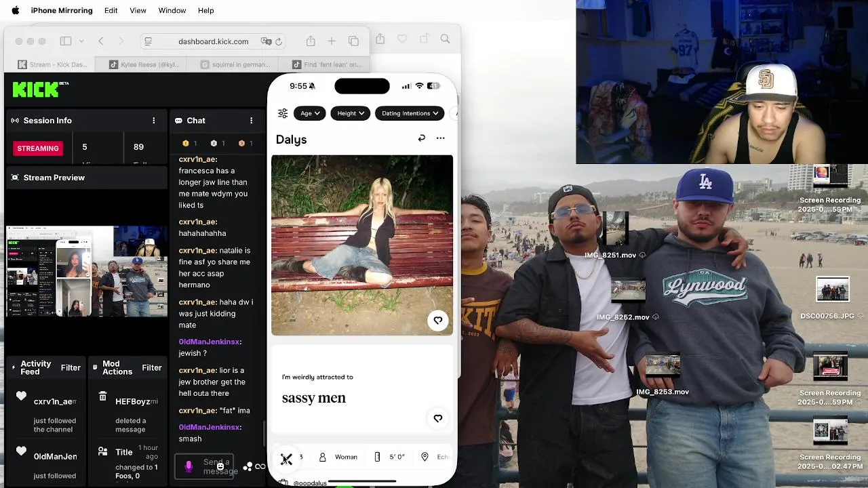
Task: Click the translate icon in address bar
Action: 266,41
